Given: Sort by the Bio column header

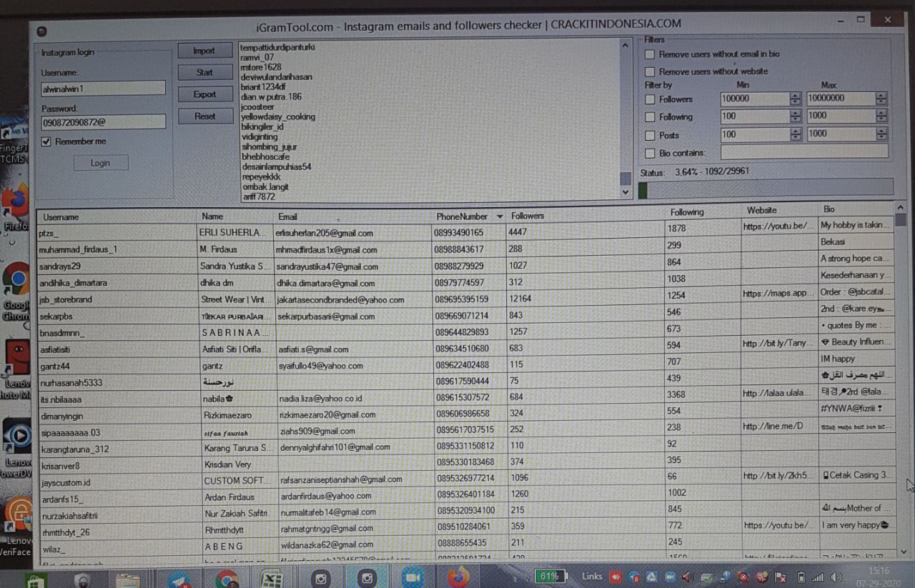Looking at the screenshot, I should pos(856,209).
